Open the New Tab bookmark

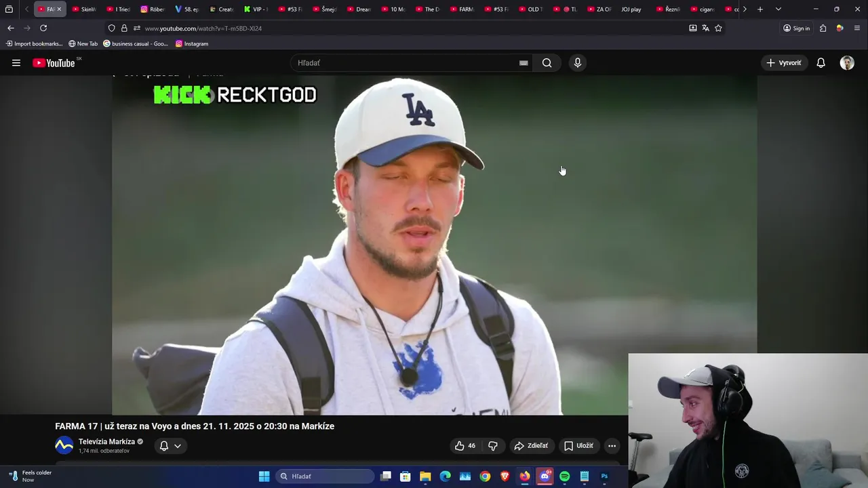83,43
